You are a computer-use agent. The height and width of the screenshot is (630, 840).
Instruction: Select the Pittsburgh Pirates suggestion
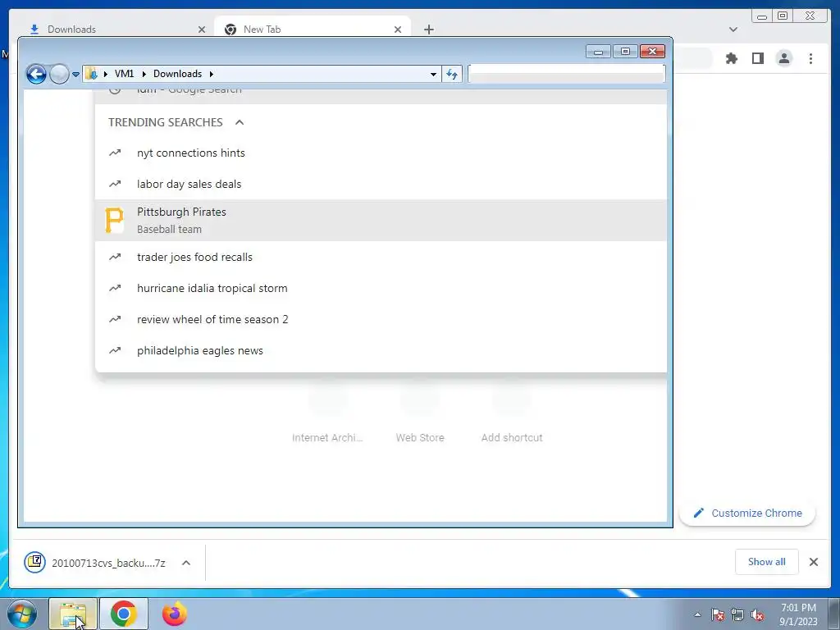[381, 220]
